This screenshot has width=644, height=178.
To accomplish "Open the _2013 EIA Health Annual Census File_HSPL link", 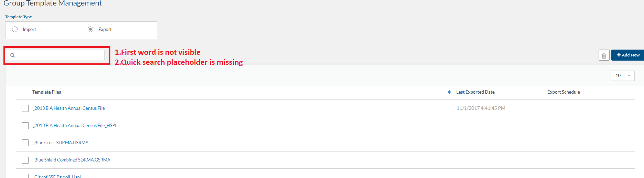I will 75,125.
